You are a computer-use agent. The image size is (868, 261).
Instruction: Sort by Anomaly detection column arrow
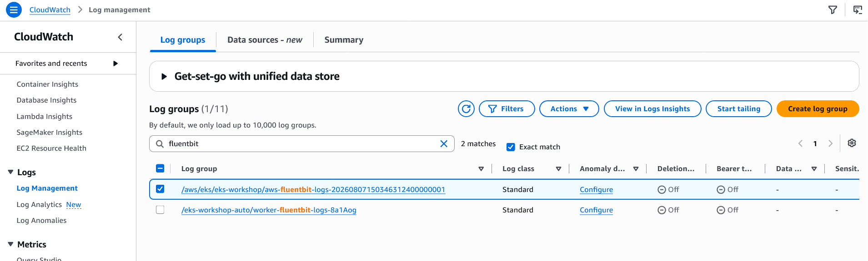(636, 169)
